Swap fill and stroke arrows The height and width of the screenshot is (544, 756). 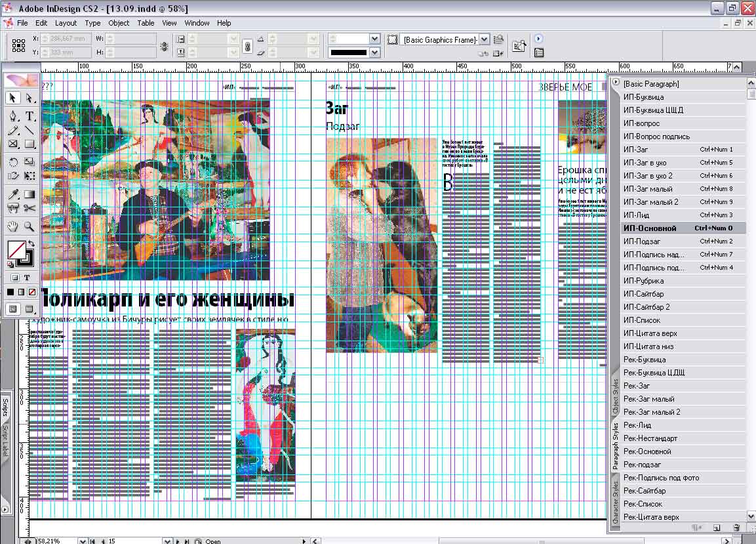tap(31, 243)
